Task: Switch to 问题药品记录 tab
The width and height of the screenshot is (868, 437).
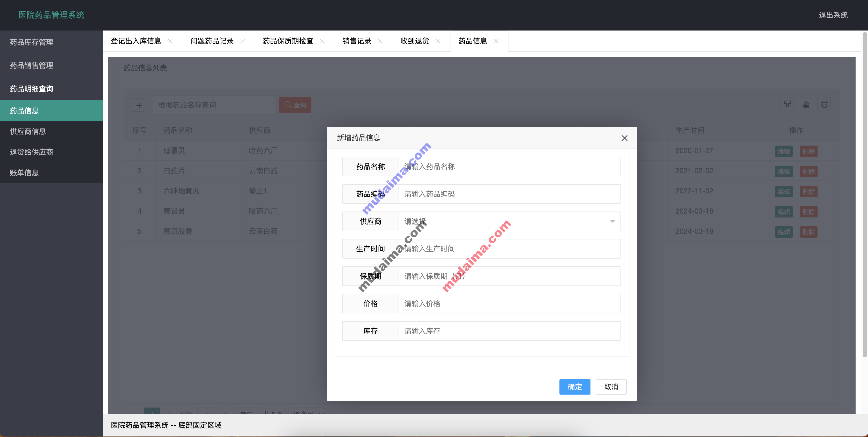Action: pos(212,41)
